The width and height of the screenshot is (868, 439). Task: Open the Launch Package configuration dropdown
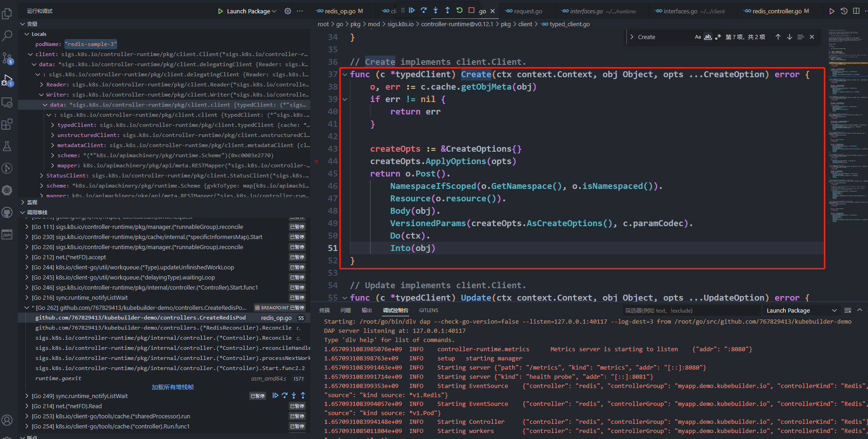251,11
